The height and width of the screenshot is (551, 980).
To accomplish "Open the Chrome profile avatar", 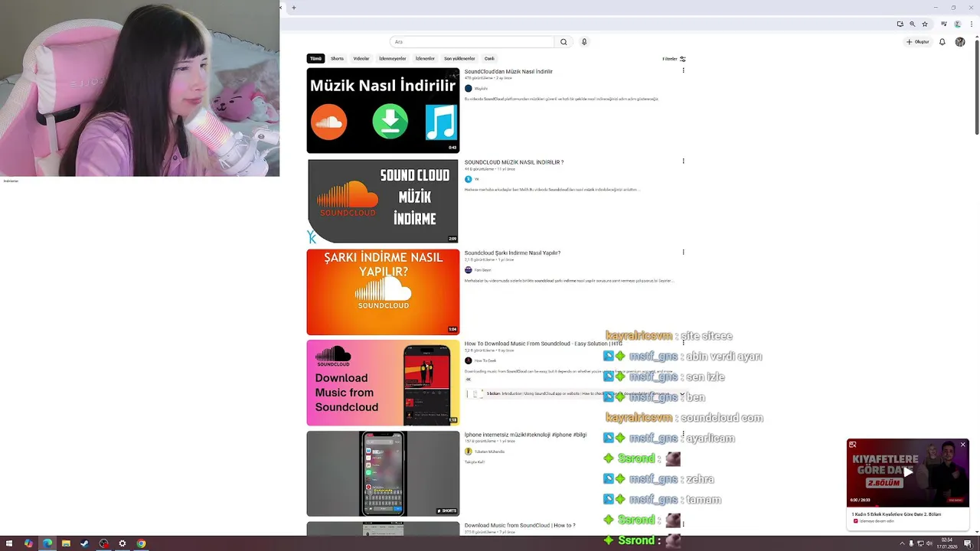I will pos(957,24).
